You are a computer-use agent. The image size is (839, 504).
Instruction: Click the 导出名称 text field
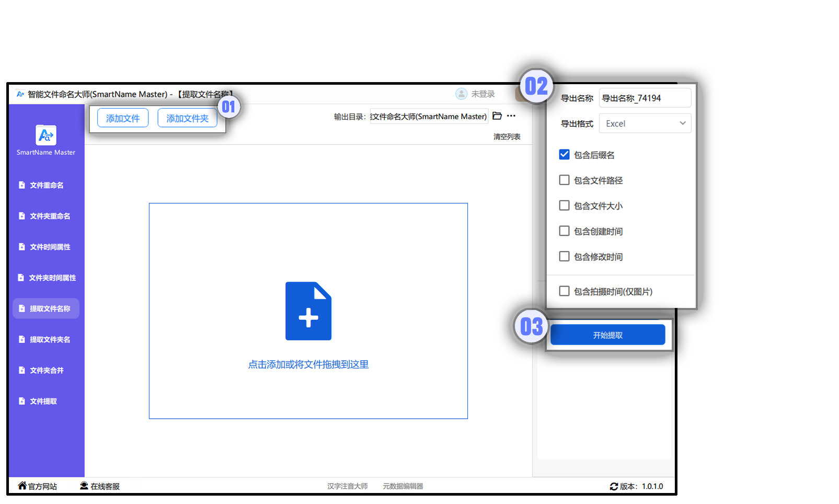(645, 98)
